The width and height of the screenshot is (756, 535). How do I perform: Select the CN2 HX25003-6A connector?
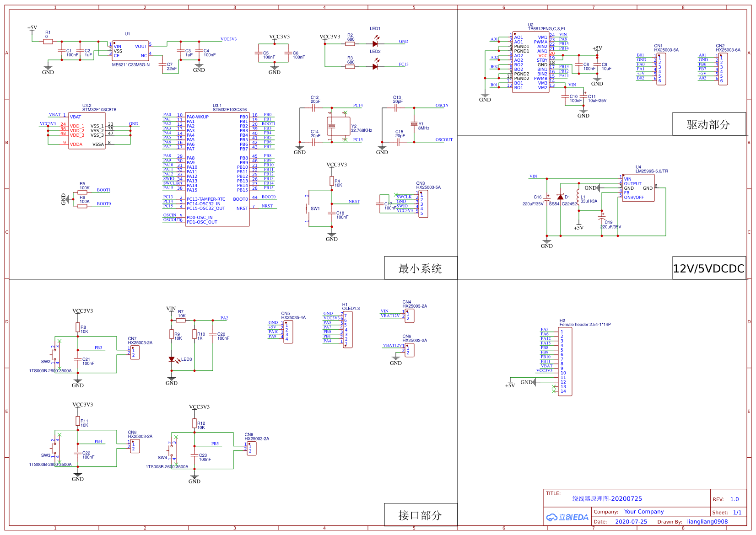coord(723,69)
